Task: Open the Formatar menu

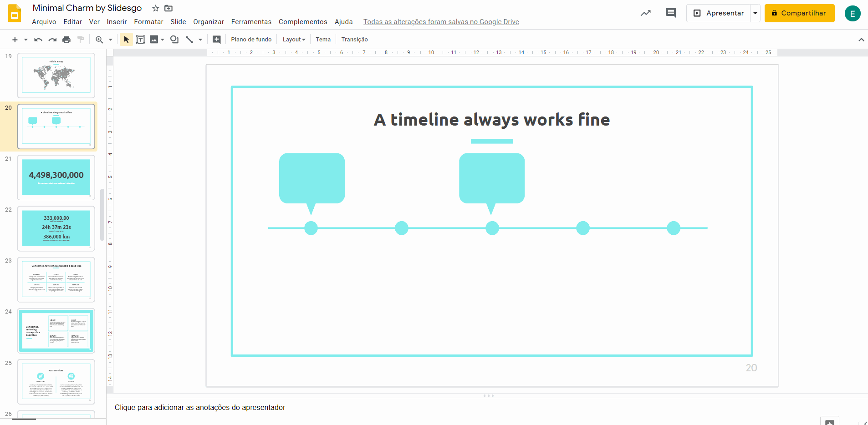Action: coord(148,22)
